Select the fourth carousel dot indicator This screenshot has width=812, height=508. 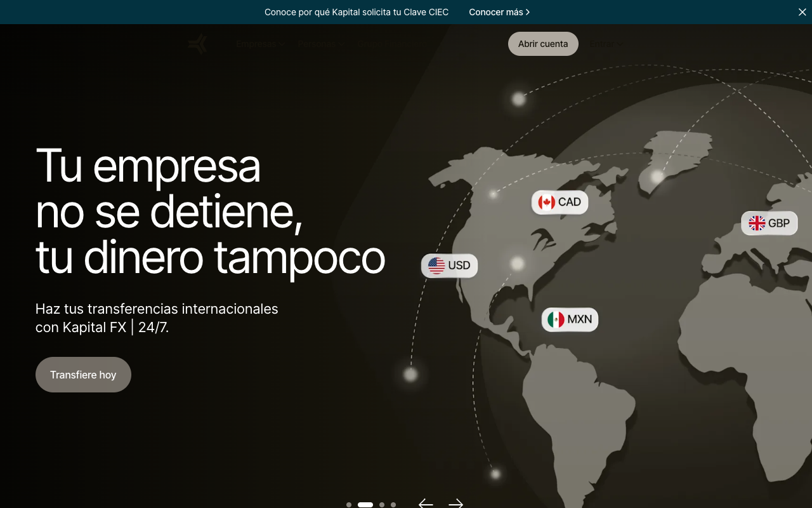(393, 505)
